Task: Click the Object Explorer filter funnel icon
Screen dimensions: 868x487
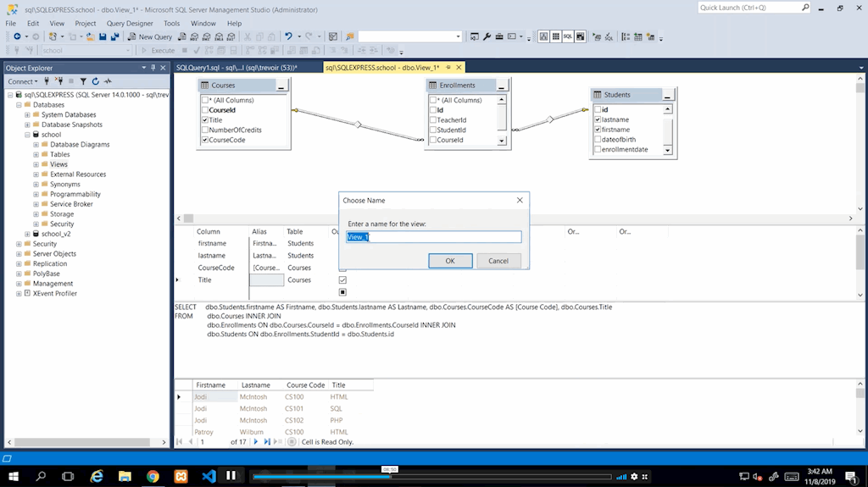Action: point(83,81)
